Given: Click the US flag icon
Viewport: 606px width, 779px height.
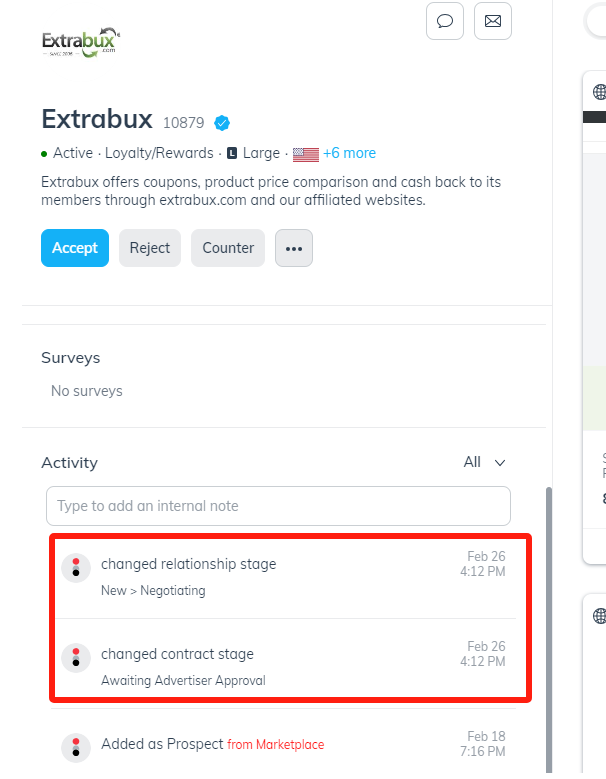Looking at the screenshot, I should click(305, 154).
